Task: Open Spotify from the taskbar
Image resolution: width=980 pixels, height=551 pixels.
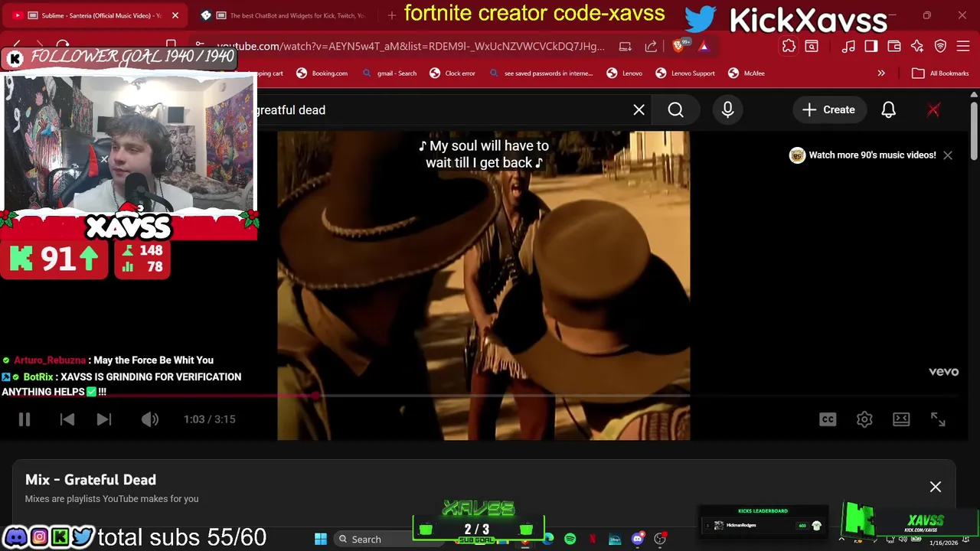Action: [x=570, y=540]
